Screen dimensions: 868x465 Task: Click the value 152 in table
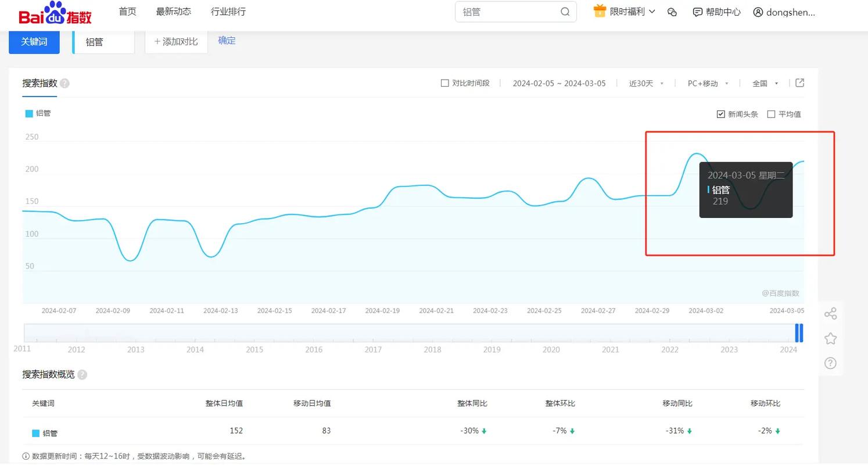[236, 431]
